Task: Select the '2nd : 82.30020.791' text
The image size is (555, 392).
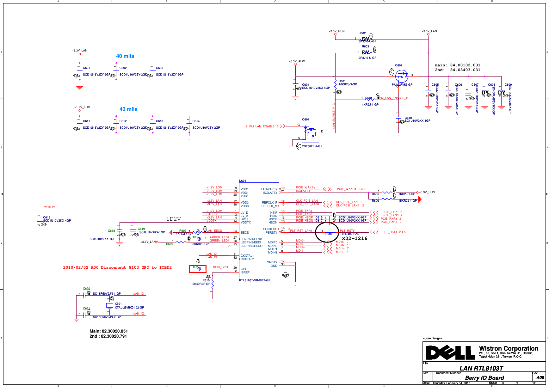Action: point(108,336)
